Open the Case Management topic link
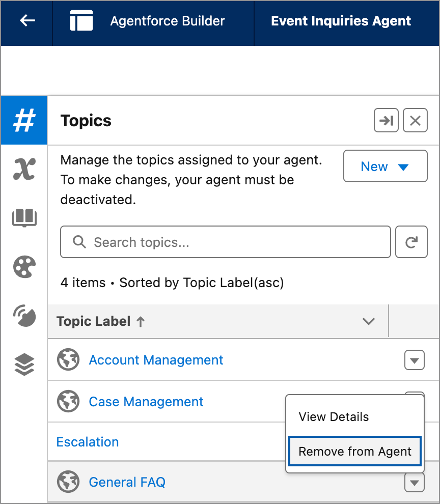Viewport: 440px width, 504px height. click(146, 402)
